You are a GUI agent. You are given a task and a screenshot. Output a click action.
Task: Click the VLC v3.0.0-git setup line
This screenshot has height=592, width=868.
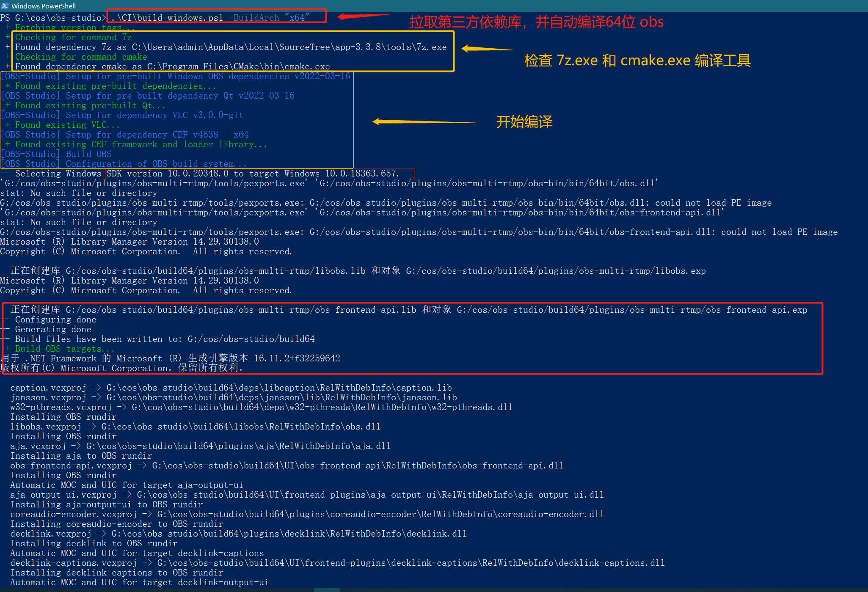(x=123, y=115)
